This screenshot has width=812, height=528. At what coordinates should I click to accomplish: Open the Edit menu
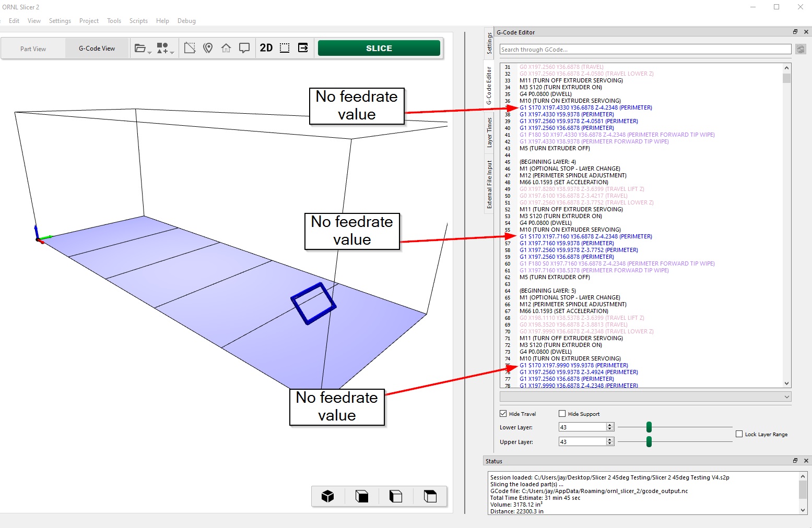pos(14,21)
